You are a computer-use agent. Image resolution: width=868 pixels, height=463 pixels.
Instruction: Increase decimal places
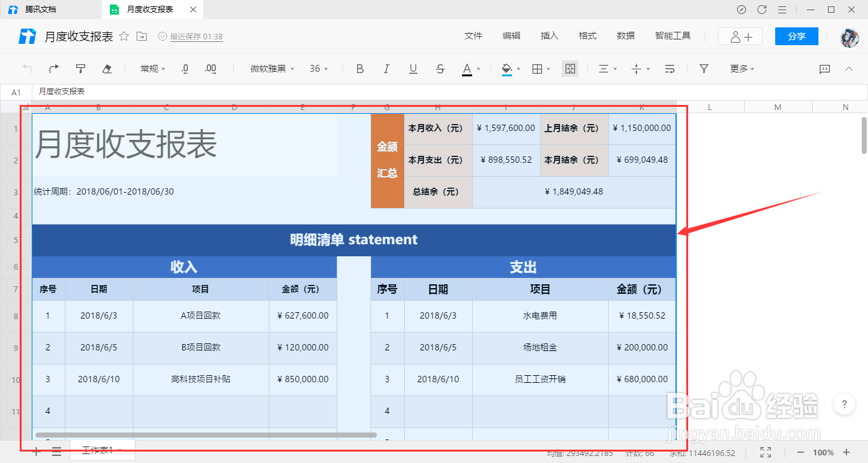tap(211, 69)
